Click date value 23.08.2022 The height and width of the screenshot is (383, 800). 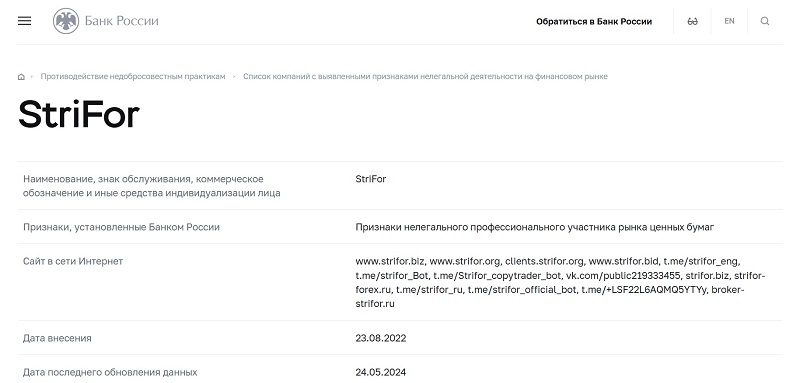coord(381,338)
